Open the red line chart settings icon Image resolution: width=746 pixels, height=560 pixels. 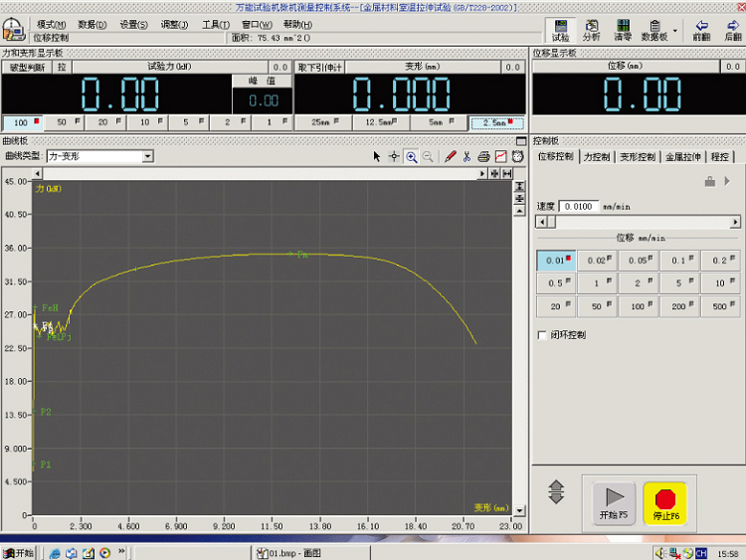pyautogui.click(x=501, y=156)
